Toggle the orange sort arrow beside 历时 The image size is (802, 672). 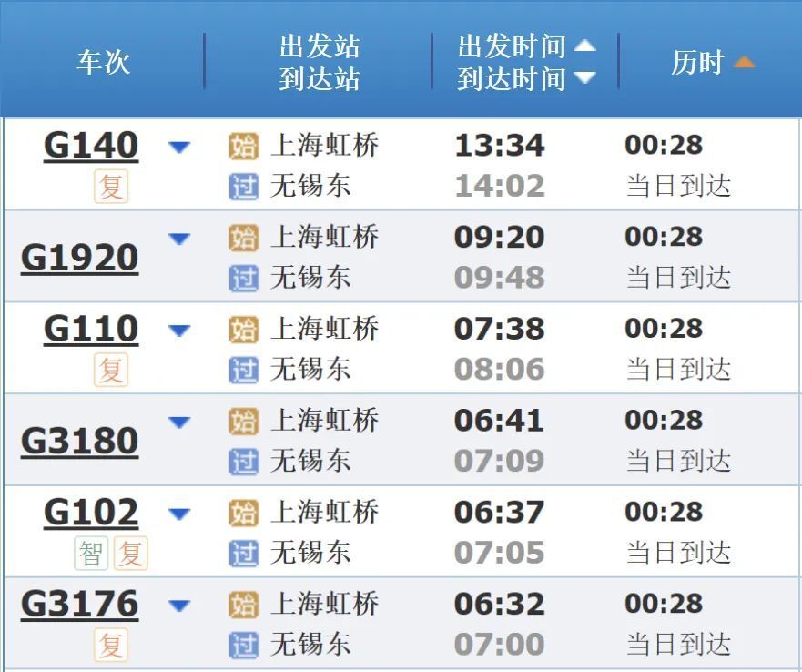point(746,61)
